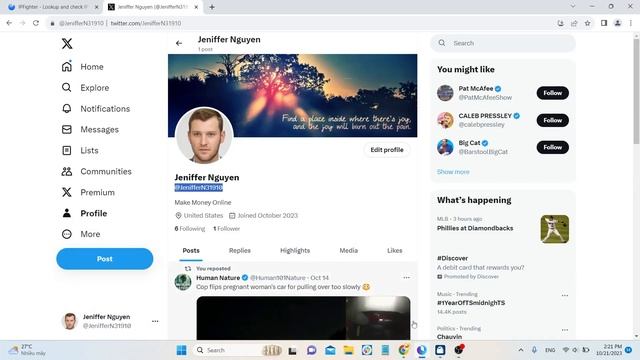Screen dimensions: 640x360
Task: Open the options dots for the Chauvin trend
Action: point(564,329)
